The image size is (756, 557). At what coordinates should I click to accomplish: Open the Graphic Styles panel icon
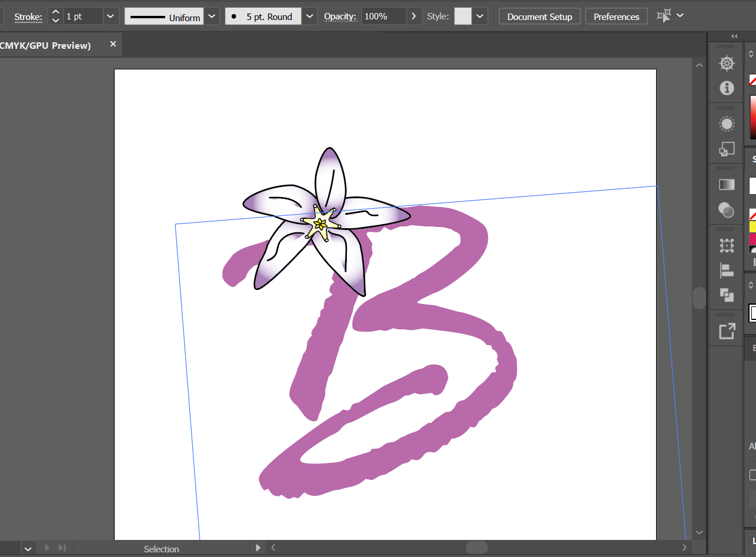click(727, 149)
